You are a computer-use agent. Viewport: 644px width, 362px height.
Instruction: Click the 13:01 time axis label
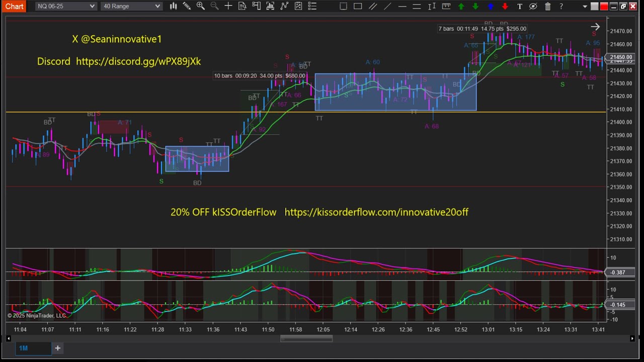(488, 330)
